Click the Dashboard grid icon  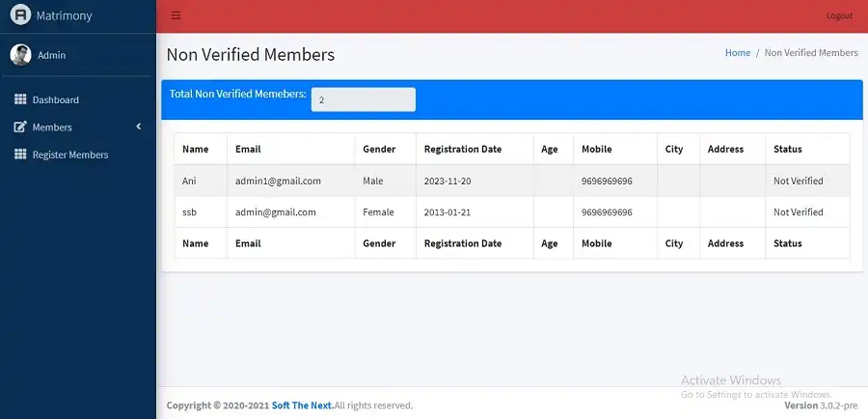coord(20,99)
